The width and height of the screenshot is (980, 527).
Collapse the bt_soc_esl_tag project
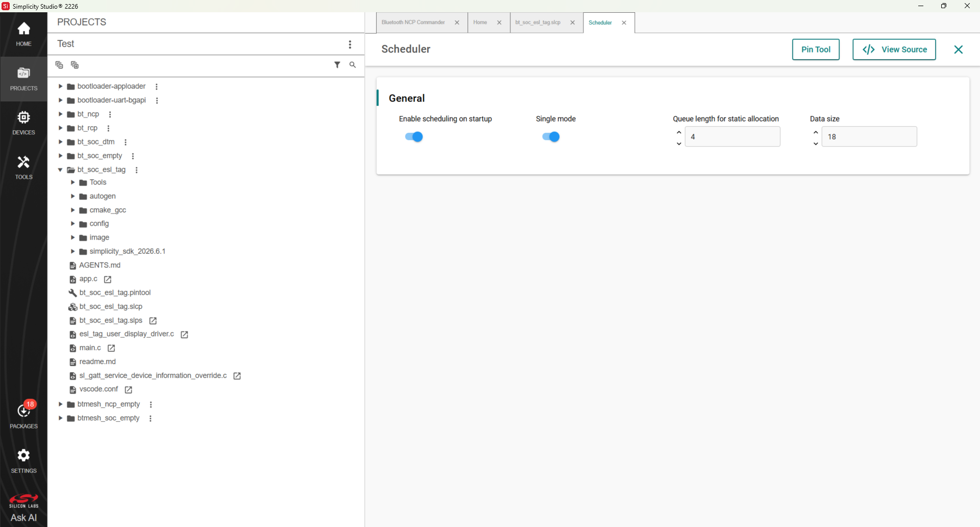(x=60, y=170)
